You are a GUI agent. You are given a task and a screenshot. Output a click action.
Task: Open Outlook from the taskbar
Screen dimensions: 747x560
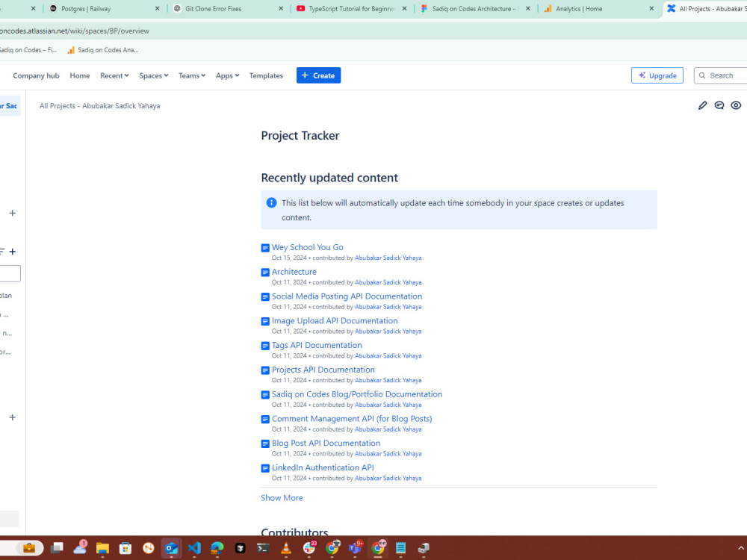[171, 548]
